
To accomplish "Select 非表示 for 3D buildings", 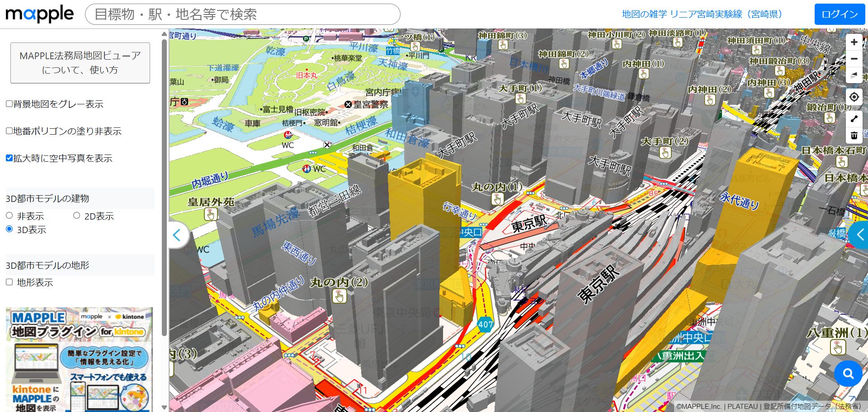I will [9, 216].
